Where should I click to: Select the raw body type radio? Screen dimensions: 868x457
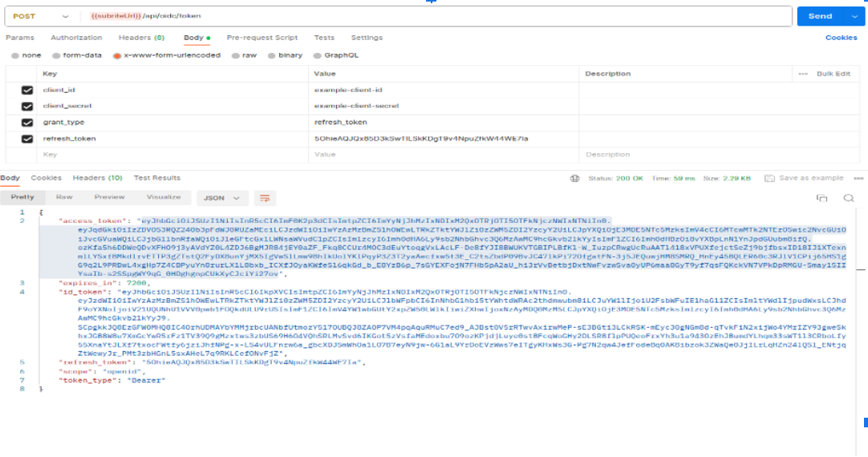point(245,55)
